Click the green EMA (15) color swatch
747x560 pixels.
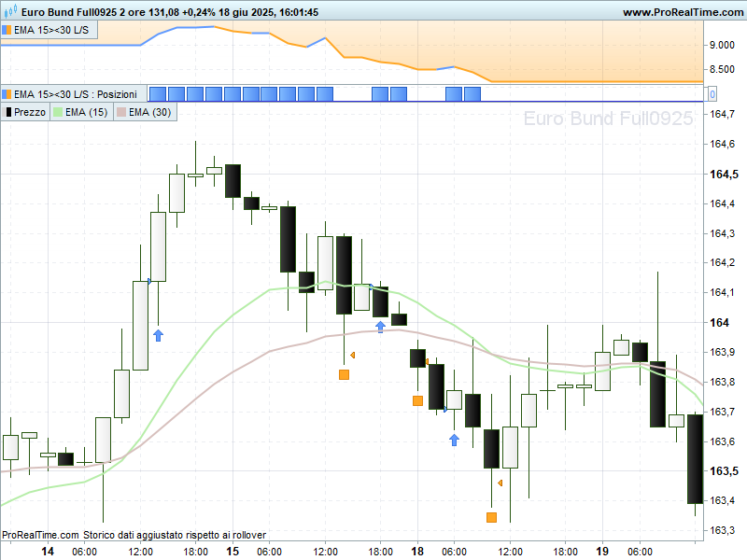58,112
